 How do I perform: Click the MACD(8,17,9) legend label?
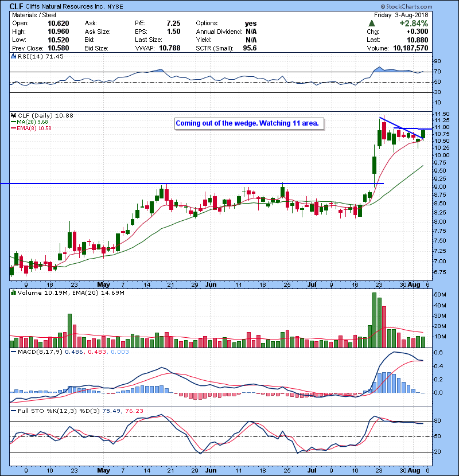(40, 352)
